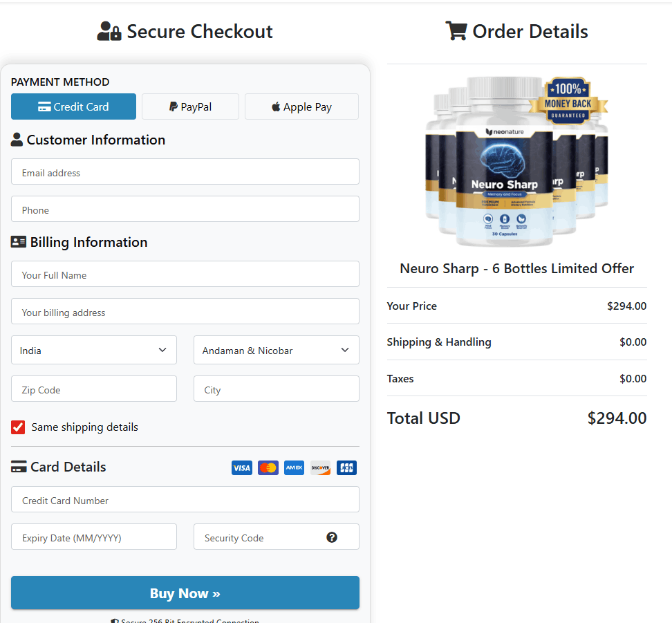
Task: Click the Mastercard logo icon
Action: (x=268, y=468)
